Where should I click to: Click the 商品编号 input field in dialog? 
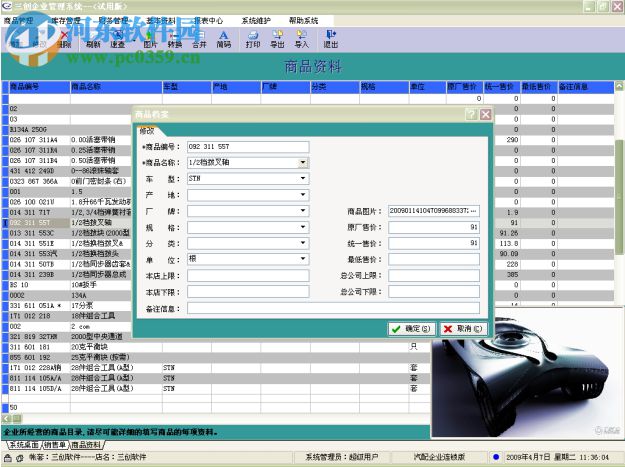click(248, 147)
